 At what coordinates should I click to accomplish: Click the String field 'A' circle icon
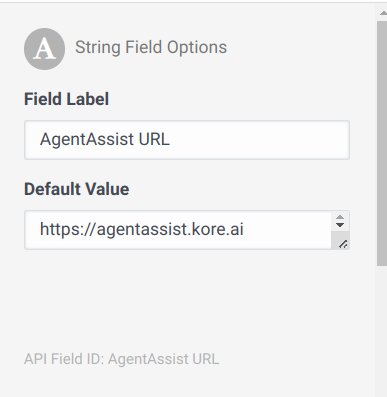[x=44, y=49]
